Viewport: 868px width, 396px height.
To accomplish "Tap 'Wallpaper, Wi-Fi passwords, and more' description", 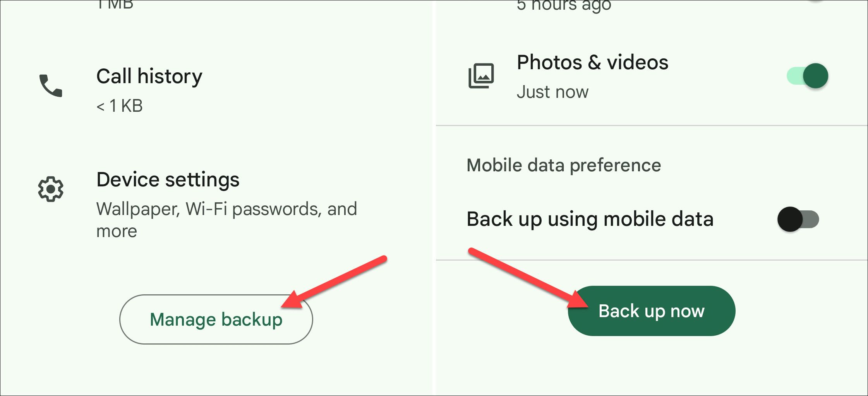I will tap(226, 220).
